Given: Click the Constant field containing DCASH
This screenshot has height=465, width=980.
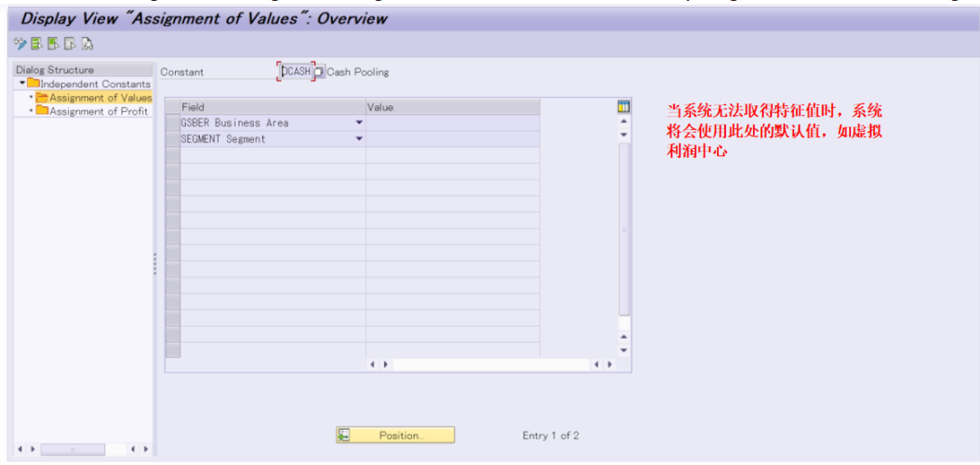Looking at the screenshot, I should click(296, 72).
